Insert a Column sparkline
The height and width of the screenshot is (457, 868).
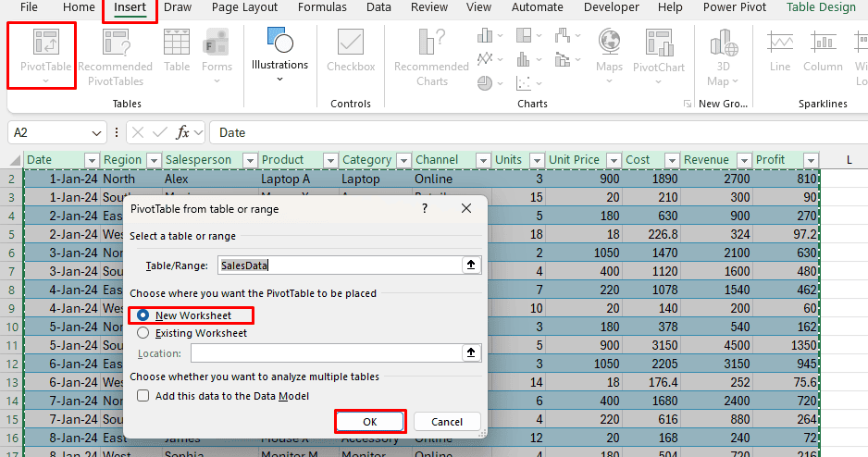coord(823,51)
